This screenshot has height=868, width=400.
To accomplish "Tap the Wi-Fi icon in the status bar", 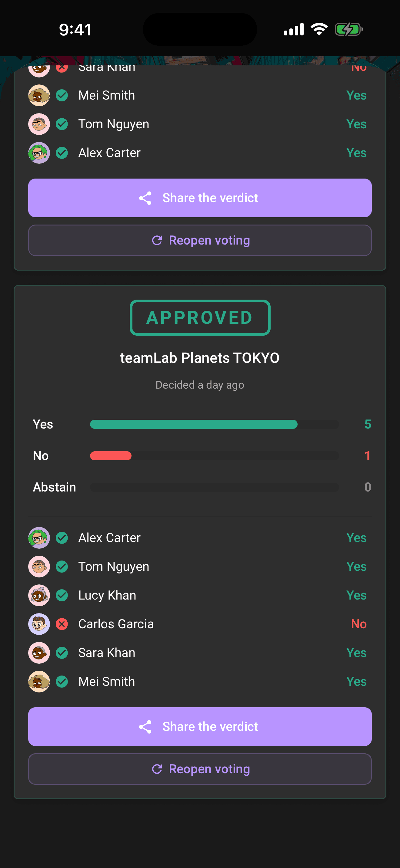I will (x=319, y=29).
